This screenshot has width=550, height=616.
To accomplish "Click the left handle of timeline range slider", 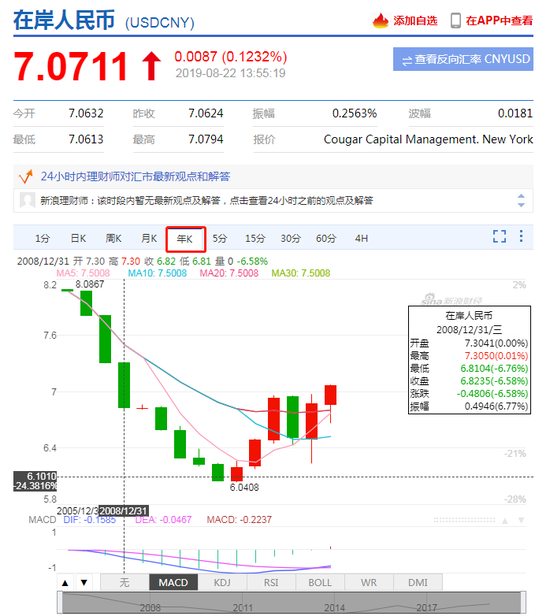I will pyautogui.click(x=60, y=603).
